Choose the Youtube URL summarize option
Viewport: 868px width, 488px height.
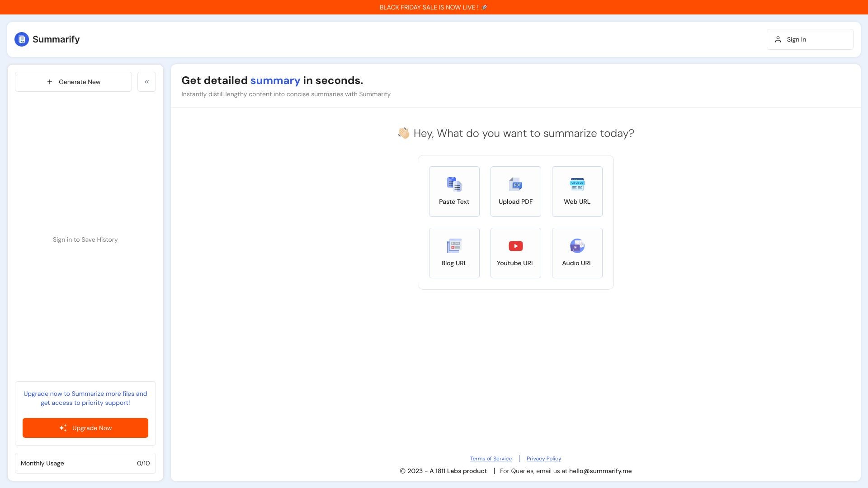[515, 253]
